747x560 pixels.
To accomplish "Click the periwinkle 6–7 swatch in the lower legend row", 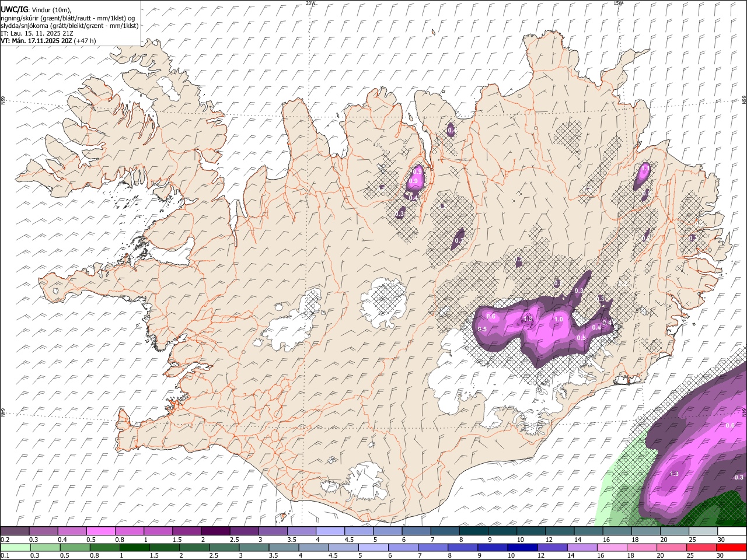I will 403,547.
